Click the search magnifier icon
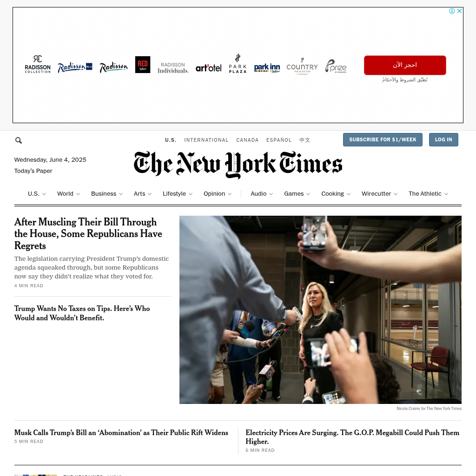The image size is (476, 476). 19,140
